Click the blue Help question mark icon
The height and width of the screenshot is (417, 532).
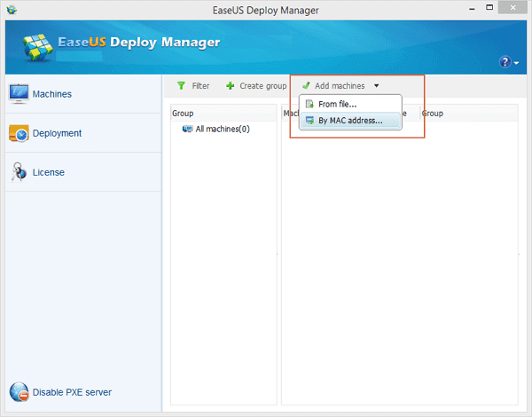[x=505, y=62]
